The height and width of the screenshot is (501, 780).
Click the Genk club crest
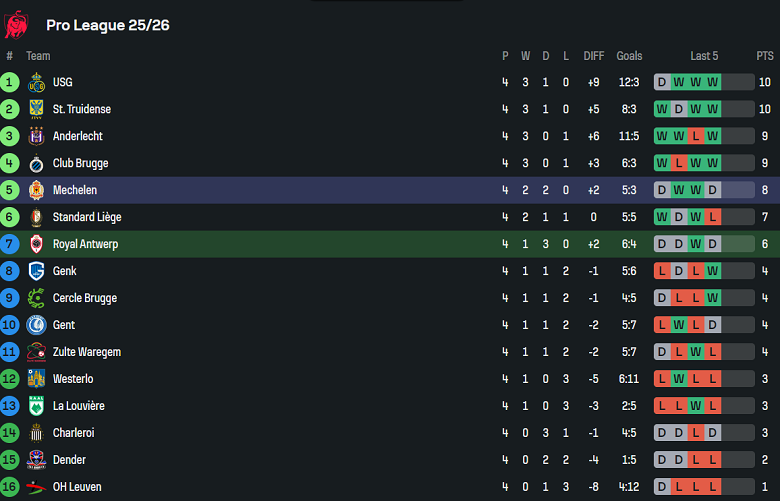pyautogui.click(x=37, y=271)
